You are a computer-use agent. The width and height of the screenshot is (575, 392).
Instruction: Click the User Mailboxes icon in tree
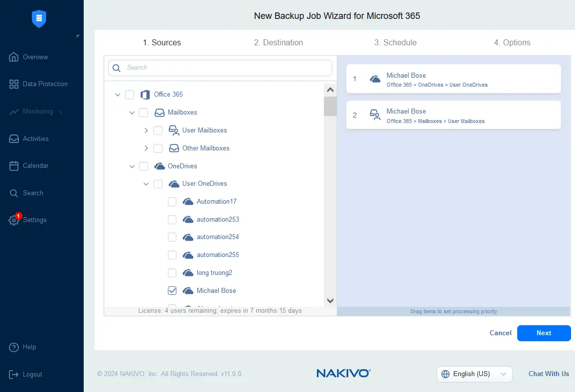[173, 130]
